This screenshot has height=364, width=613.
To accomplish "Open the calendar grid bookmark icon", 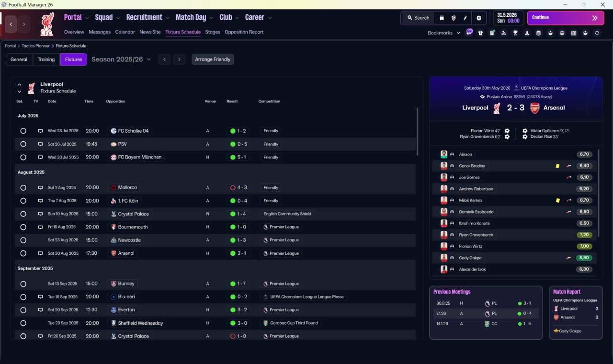I will pyautogui.click(x=574, y=33).
